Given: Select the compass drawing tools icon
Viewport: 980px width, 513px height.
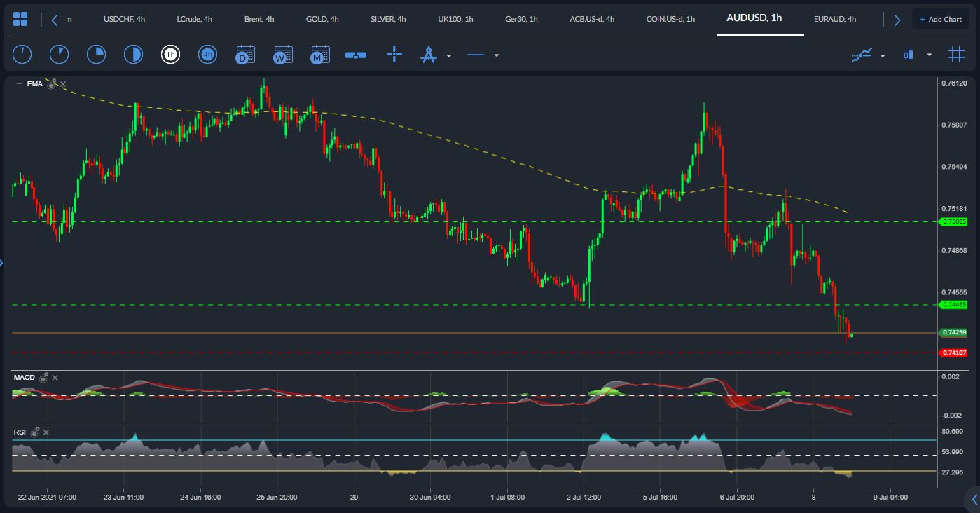Looking at the screenshot, I should (x=428, y=55).
